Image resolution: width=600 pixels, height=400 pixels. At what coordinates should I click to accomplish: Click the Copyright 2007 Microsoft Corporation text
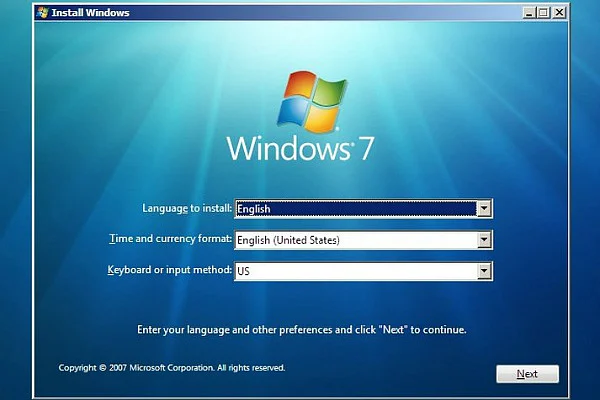172,368
